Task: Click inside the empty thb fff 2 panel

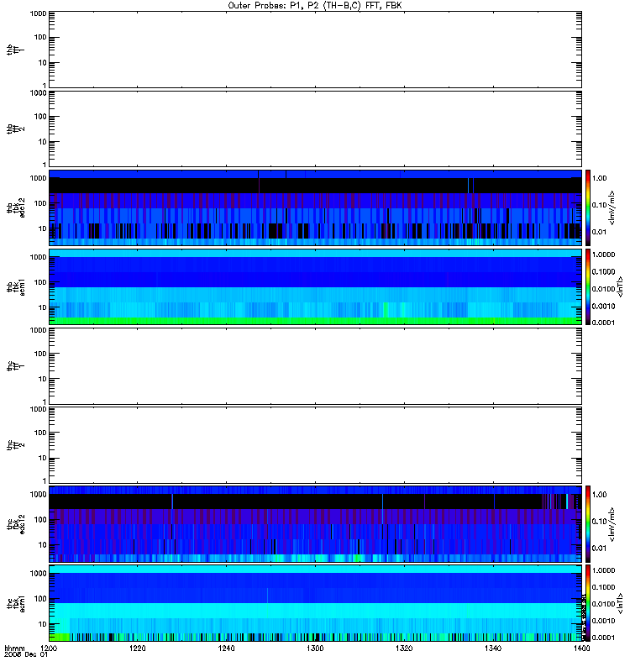Action: click(x=315, y=129)
